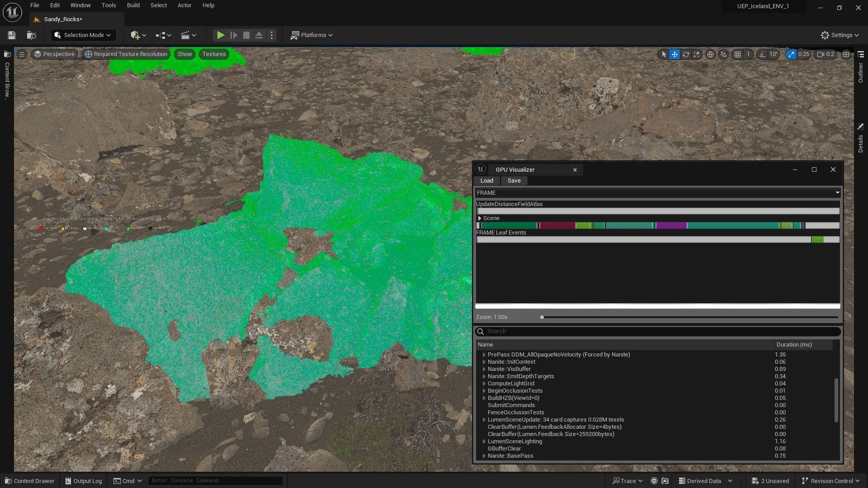This screenshot has height=488, width=868.
Task: Click the Load button in GPU Visualizer
Action: 487,181
